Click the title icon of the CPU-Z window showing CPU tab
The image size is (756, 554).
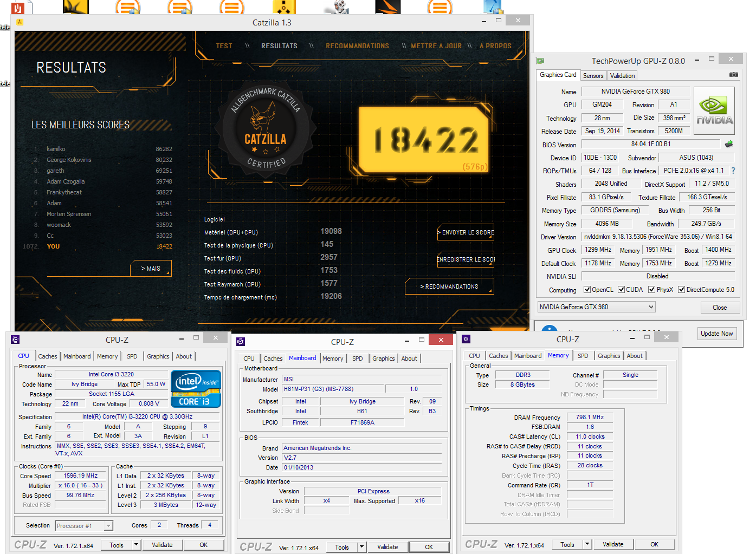coord(15,340)
